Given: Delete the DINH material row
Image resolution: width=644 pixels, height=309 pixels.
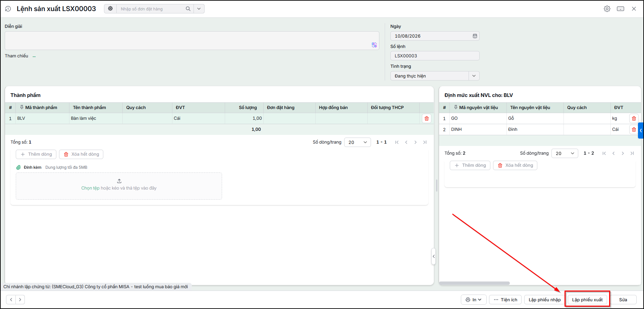Looking at the screenshot, I should (634, 130).
